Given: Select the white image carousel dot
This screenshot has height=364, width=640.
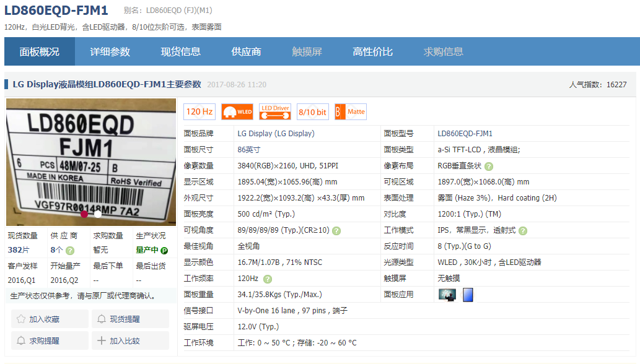Looking at the screenshot, I should point(98,214).
